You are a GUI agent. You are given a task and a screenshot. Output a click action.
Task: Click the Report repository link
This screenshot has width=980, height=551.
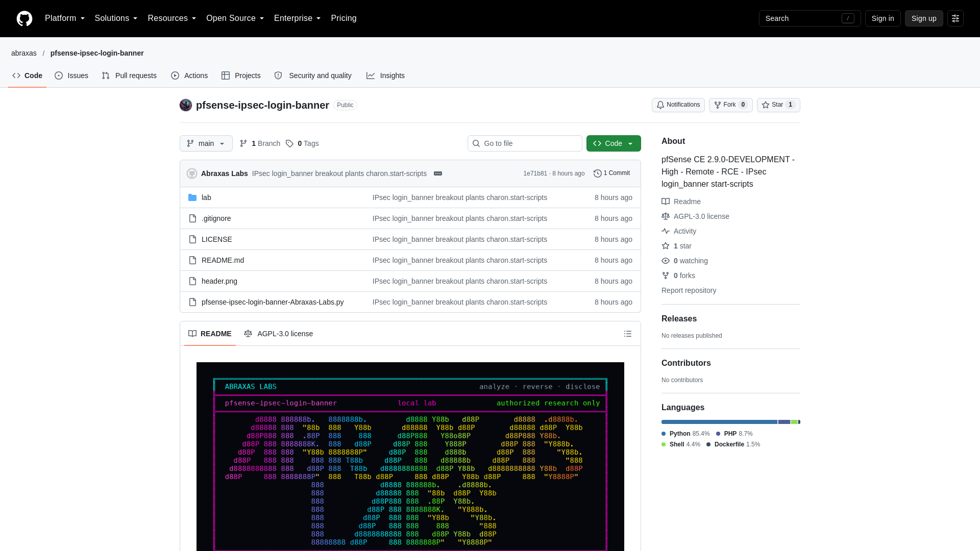pyautogui.click(x=689, y=290)
